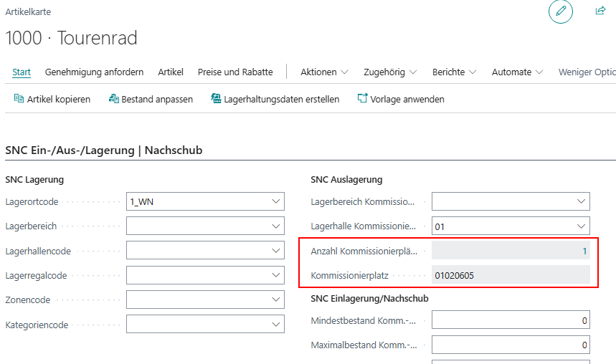The height and width of the screenshot is (364, 616).
Task: Open the Zonencode dropdown
Action: pyautogui.click(x=276, y=300)
